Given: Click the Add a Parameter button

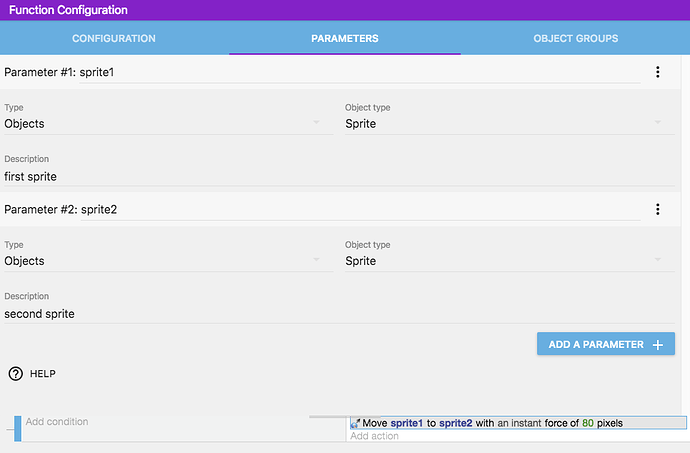Looking at the screenshot, I should coord(606,344).
